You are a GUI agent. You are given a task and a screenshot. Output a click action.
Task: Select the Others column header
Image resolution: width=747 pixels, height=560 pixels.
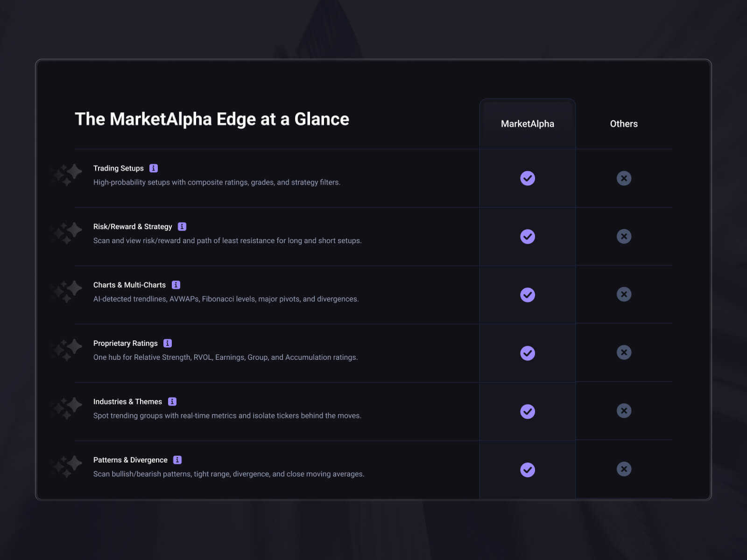[624, 124]
